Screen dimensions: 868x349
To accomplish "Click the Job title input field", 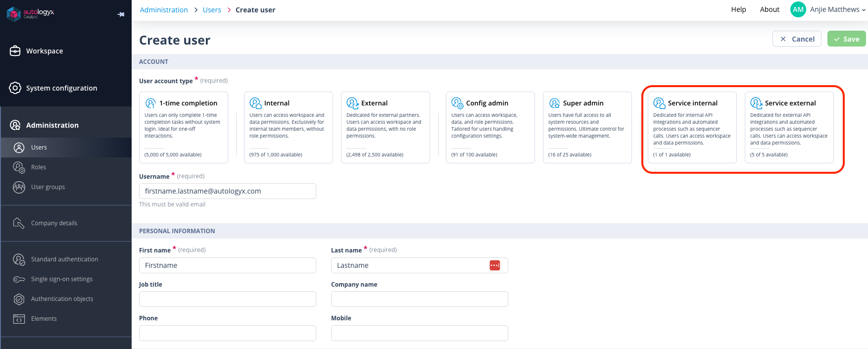I will 228,299.
